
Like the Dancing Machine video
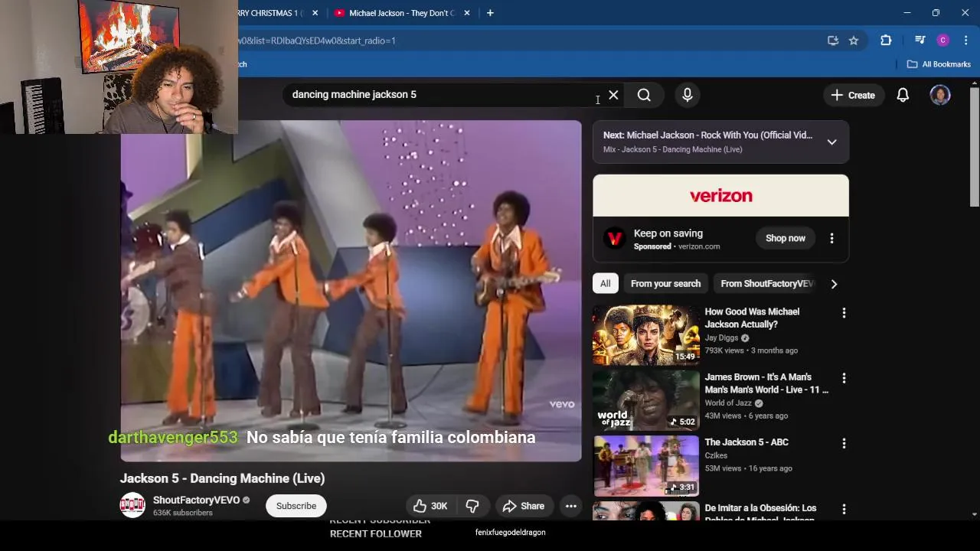pyautogui.click(x=430, y=506)
